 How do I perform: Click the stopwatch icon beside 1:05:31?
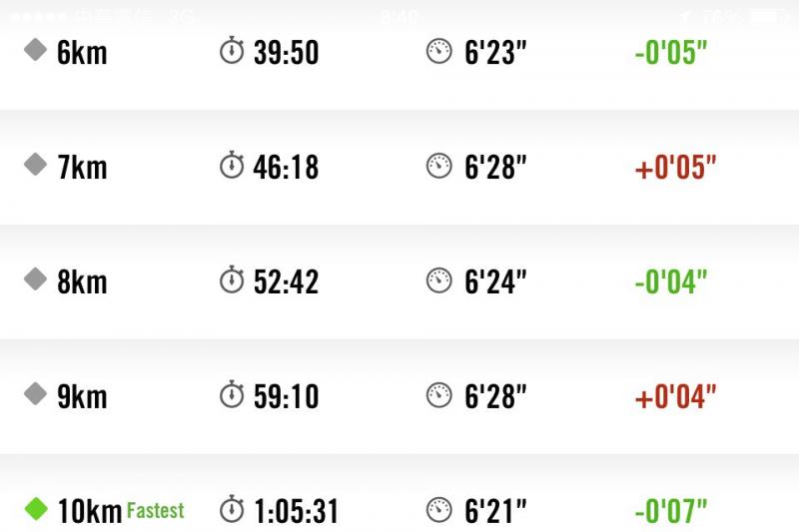(232, 510)
